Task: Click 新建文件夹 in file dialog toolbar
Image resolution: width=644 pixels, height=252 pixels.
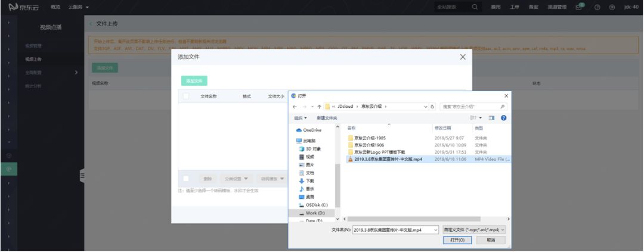Action: [327, 118]
